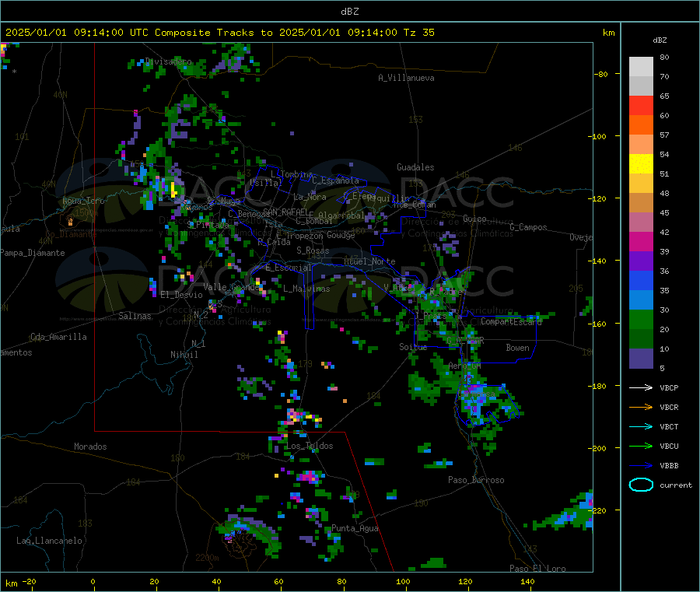Viewport: 700px width, 592px height.
Task: Click the L_Malvinas map label
Action: coord(306,289)
